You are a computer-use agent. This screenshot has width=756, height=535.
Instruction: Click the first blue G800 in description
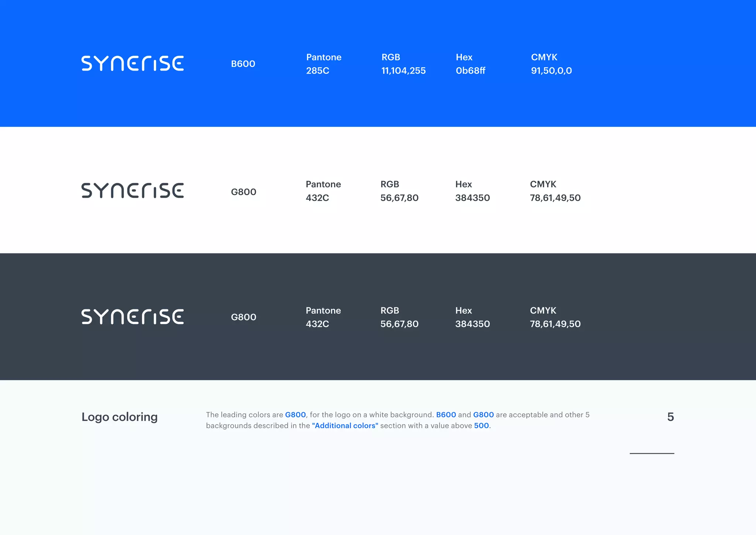tap(295, 415)
